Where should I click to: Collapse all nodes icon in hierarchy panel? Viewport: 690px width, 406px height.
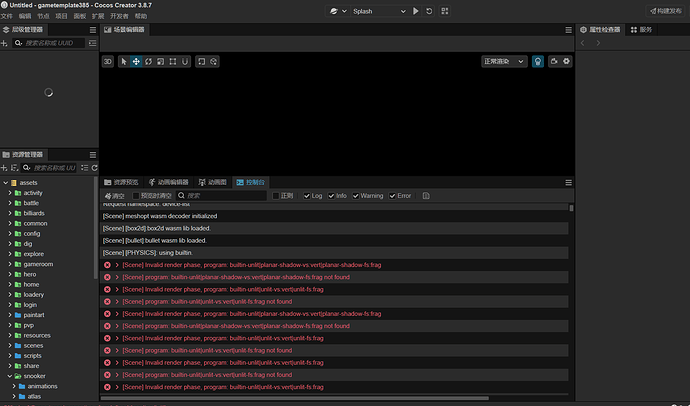pyautogui.click(x=92, y=43)
